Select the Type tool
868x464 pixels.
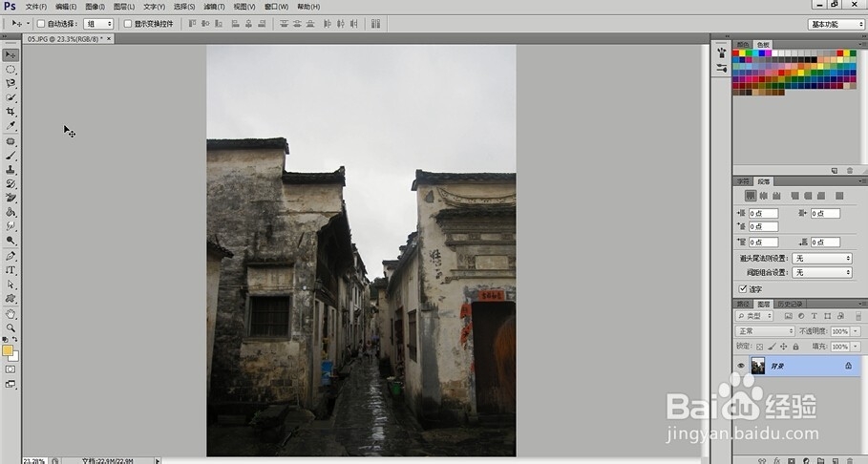(11, 270)
